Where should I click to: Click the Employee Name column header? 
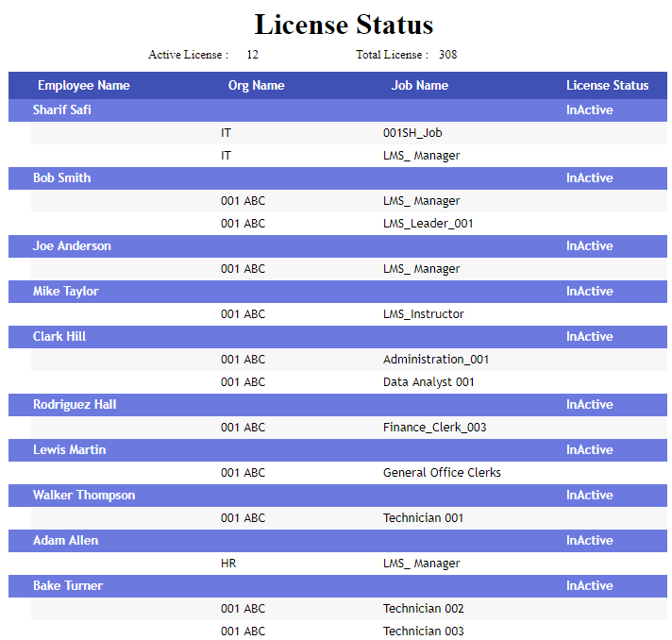(84, 85)
